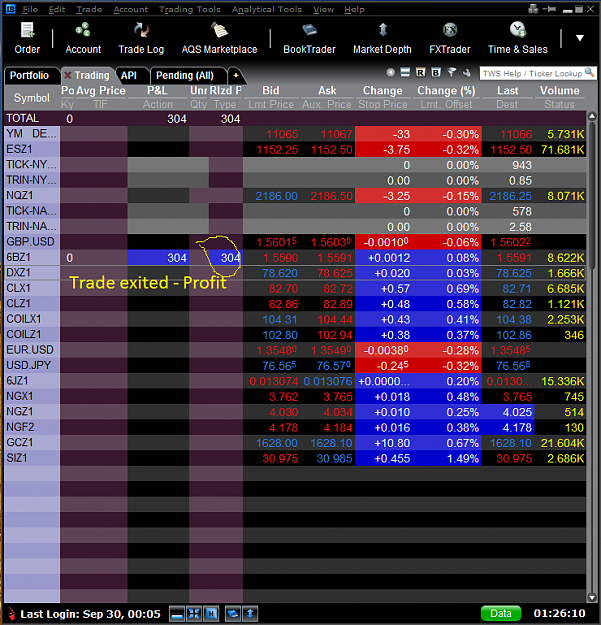Add a new page with plus tab
Screen dimensions: 601x625
click(236, 75)
